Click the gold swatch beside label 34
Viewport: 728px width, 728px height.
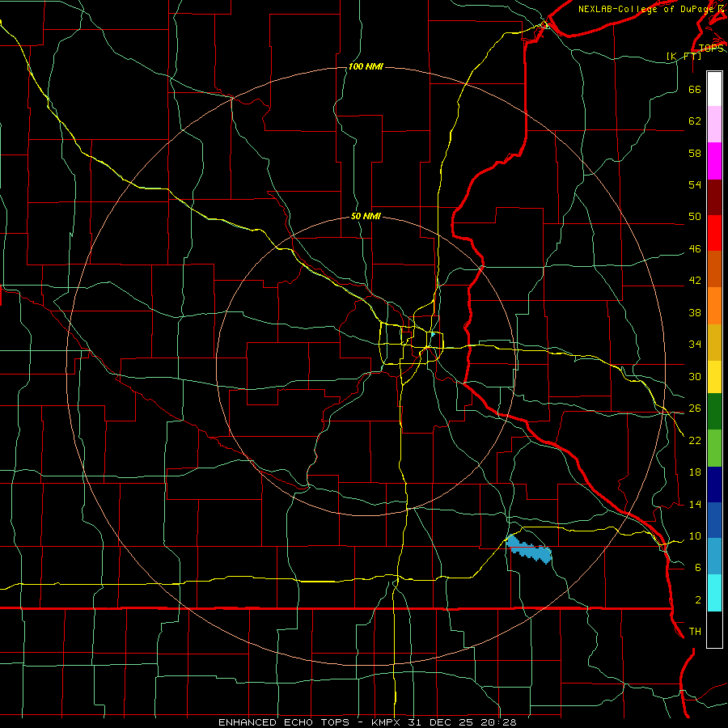coord(714,342)
